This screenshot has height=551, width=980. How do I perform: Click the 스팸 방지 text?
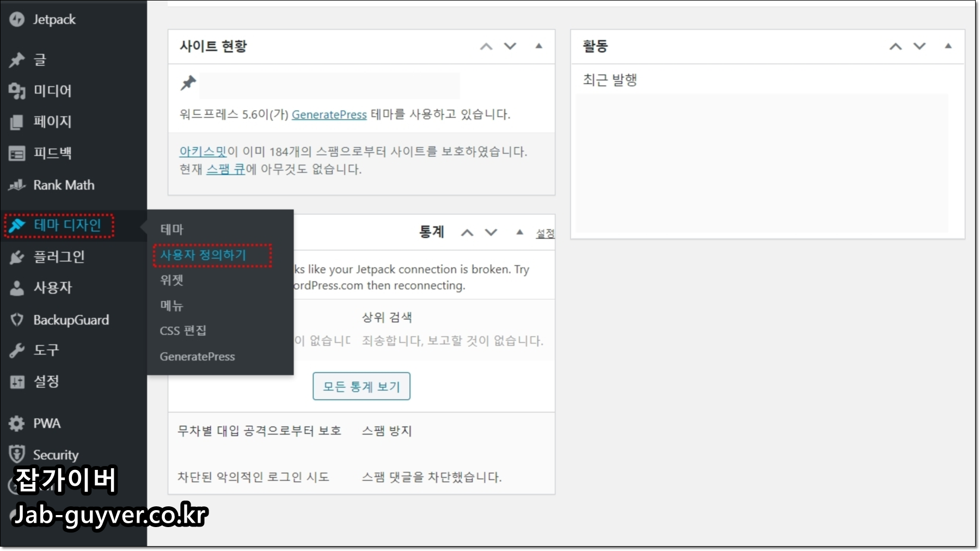point(387,431)
